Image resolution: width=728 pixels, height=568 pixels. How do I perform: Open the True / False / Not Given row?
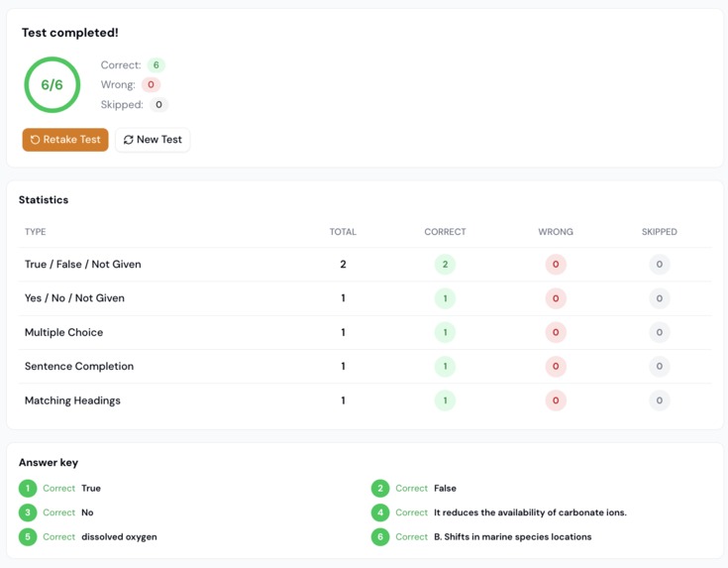click(364, 264)
